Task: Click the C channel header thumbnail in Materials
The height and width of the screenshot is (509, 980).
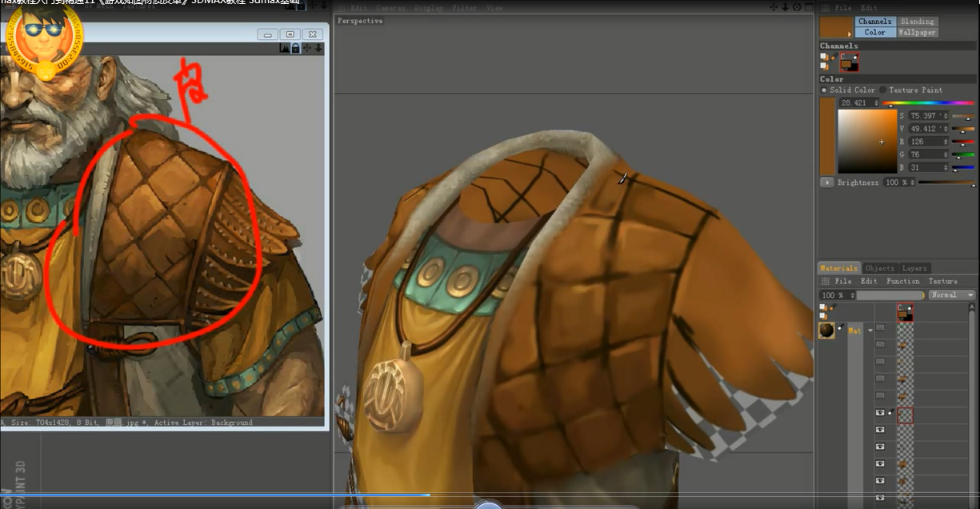Action: click(x=905, y=311)
